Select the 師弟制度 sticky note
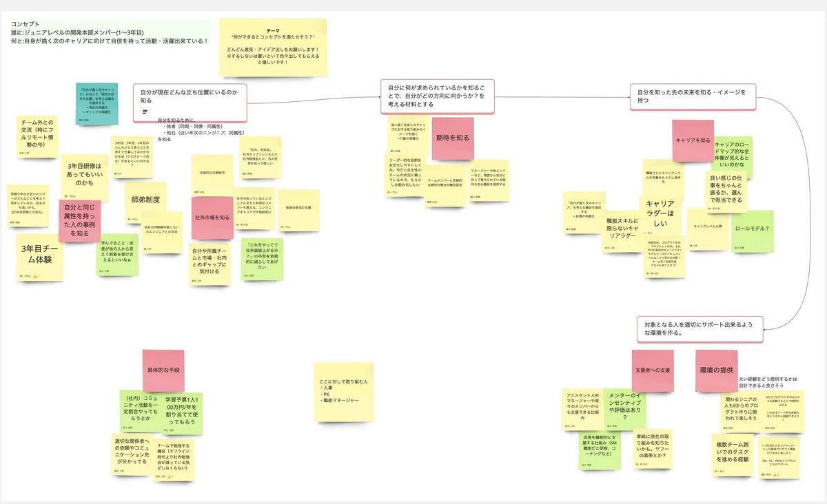This screenshot has height=504, width=827. [x=145, y=201]
